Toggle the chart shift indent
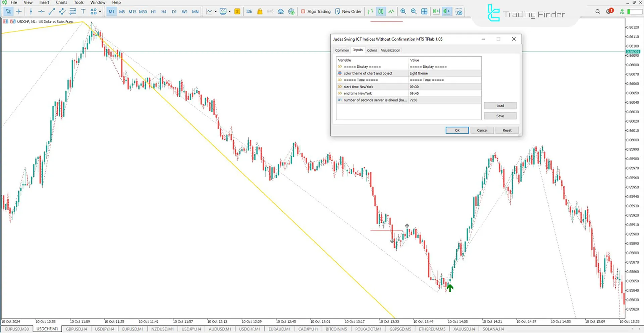The image size is (644, 333). [447, 11]
